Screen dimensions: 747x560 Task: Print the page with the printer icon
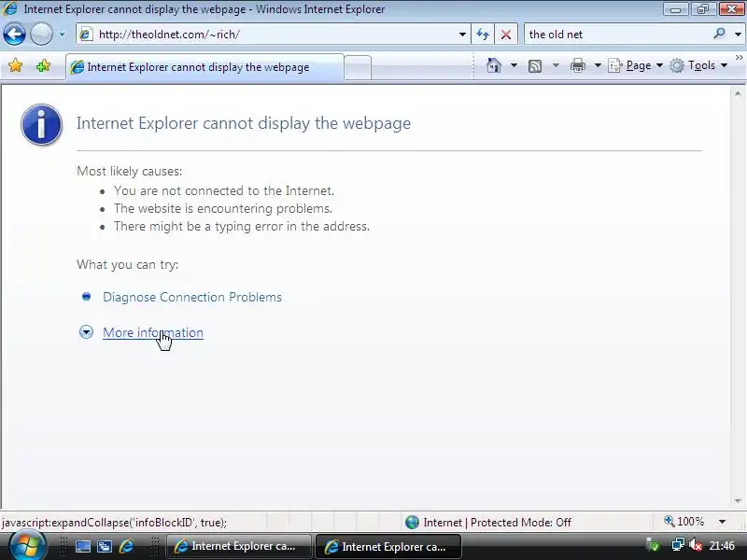tap(577, 65)
